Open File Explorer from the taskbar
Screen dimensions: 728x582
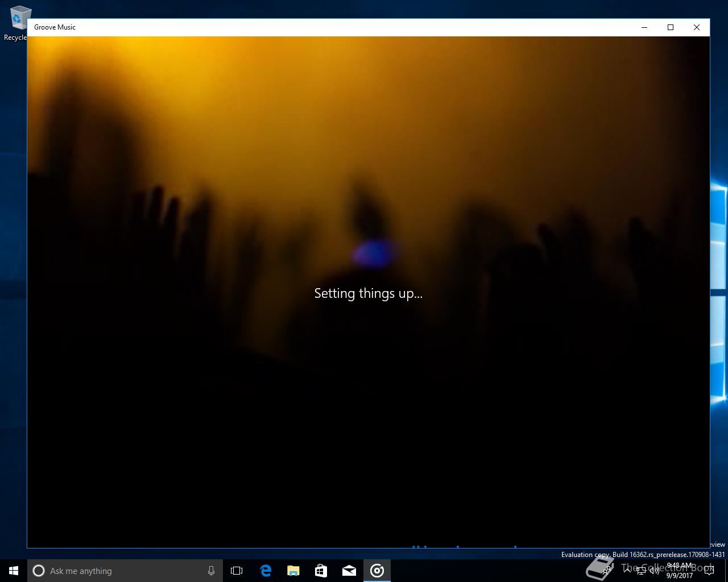pyautogui.click(x=293, y=571)
